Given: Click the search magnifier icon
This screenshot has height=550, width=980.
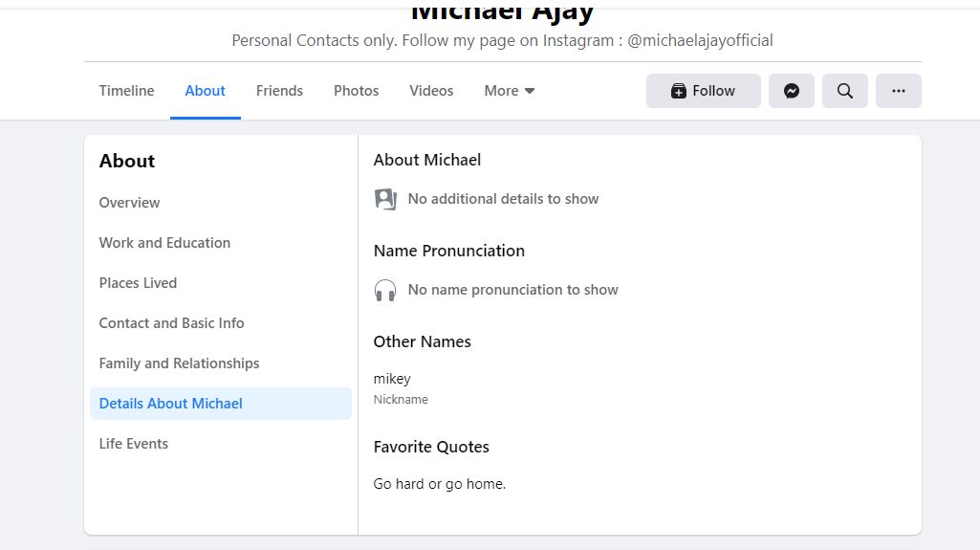Looking at the screenshot, I should pyautogui.click(x=845, y=91).
